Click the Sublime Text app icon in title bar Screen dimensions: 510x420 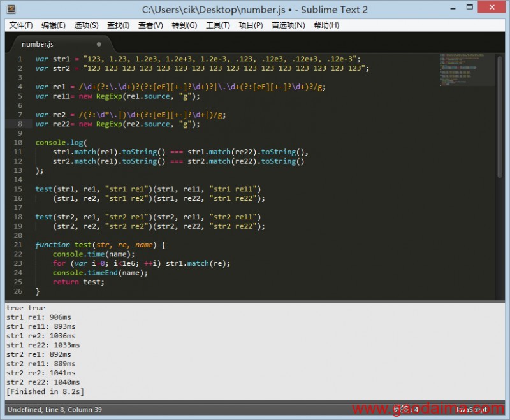(11, 9)
